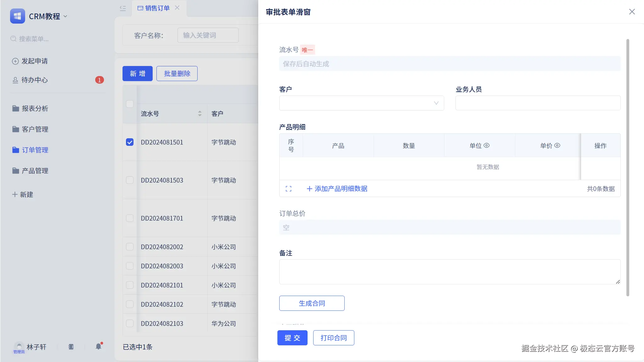Click the CRM app logo icon
This screenshot has width=644, height=362.
pos(17,16)
